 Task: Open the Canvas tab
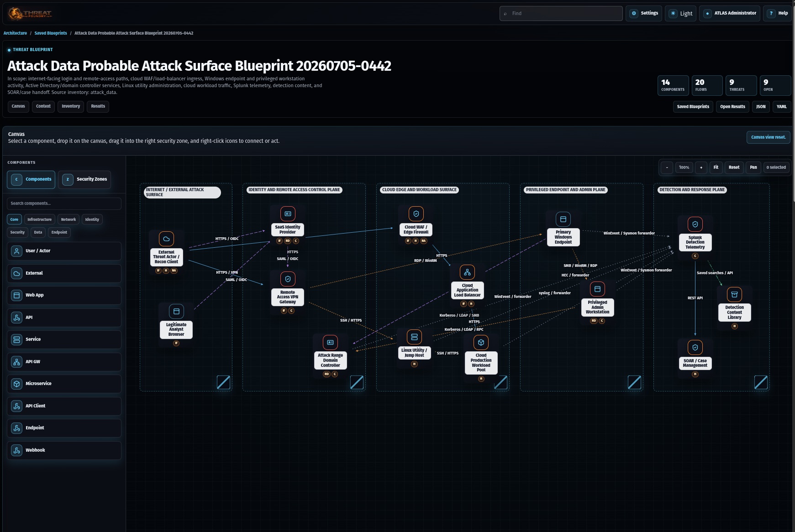click(x=18, y=106)
